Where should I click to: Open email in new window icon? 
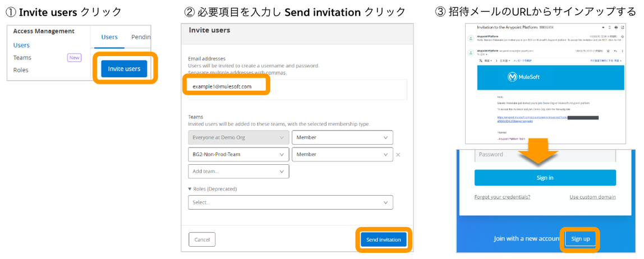623,27
